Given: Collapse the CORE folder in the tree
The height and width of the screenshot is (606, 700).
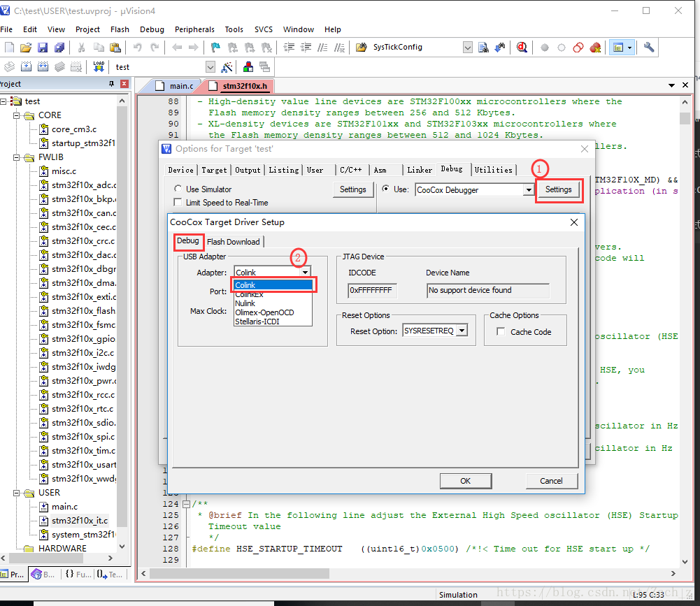Looking at the screenshot, I should click(x=17, y=115).
